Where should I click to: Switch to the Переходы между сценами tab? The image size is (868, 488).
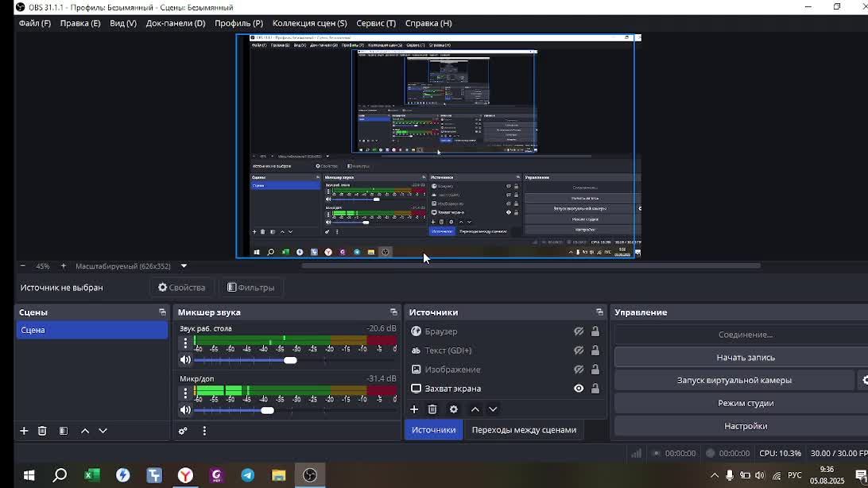[524, 430]
